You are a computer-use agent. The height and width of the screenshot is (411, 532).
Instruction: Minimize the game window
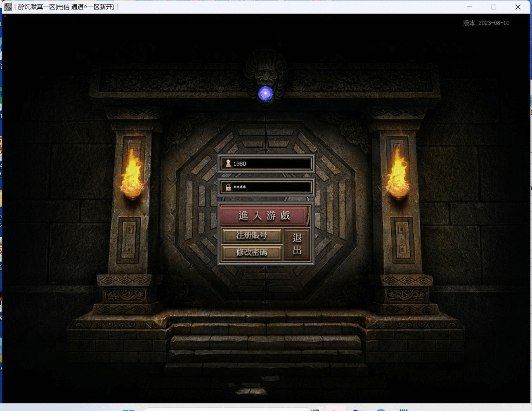pyautogui.click(x=470, y=7)
